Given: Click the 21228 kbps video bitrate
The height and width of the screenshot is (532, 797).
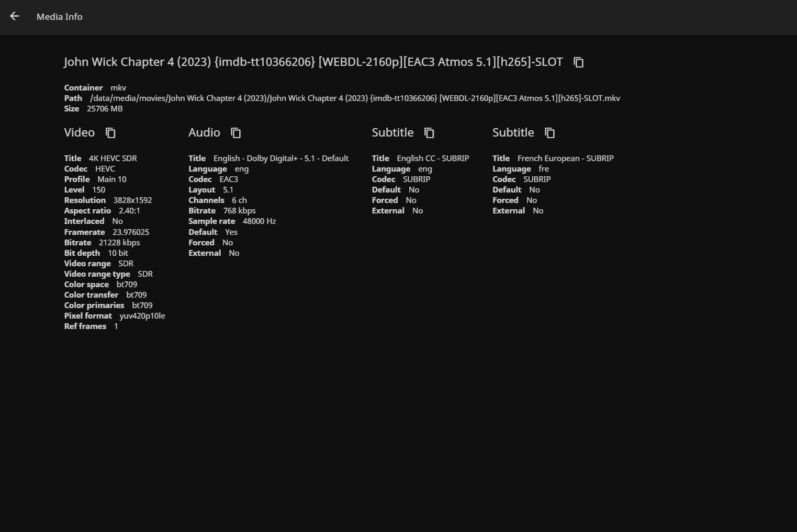Looking at the screenshot, I should tap(119, 243).
